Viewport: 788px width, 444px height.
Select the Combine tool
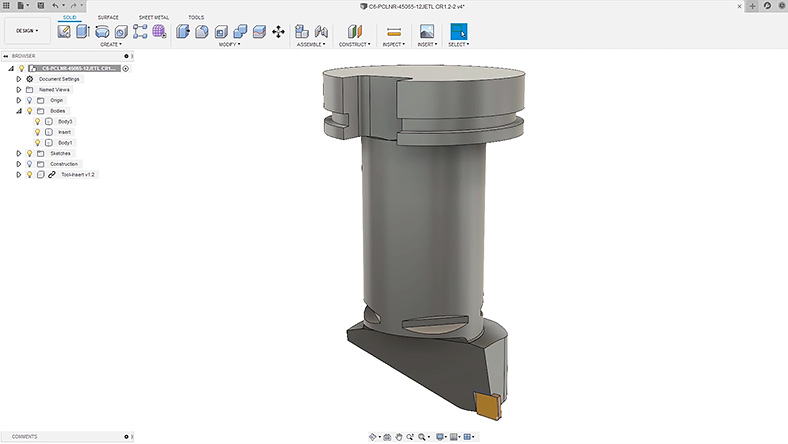coord(240,32)
